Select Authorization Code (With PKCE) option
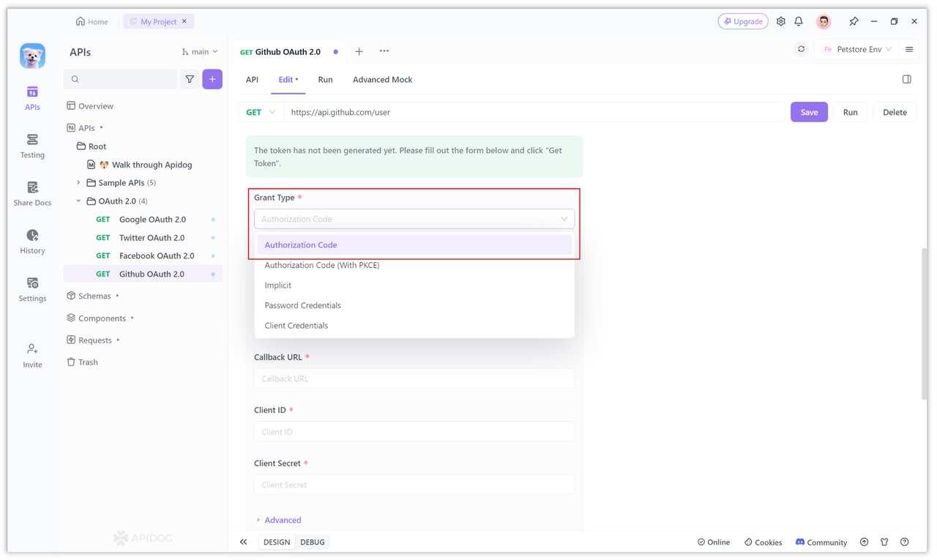Image resolution: width=937 pixels, height=560 pixels. pos(414,265)
